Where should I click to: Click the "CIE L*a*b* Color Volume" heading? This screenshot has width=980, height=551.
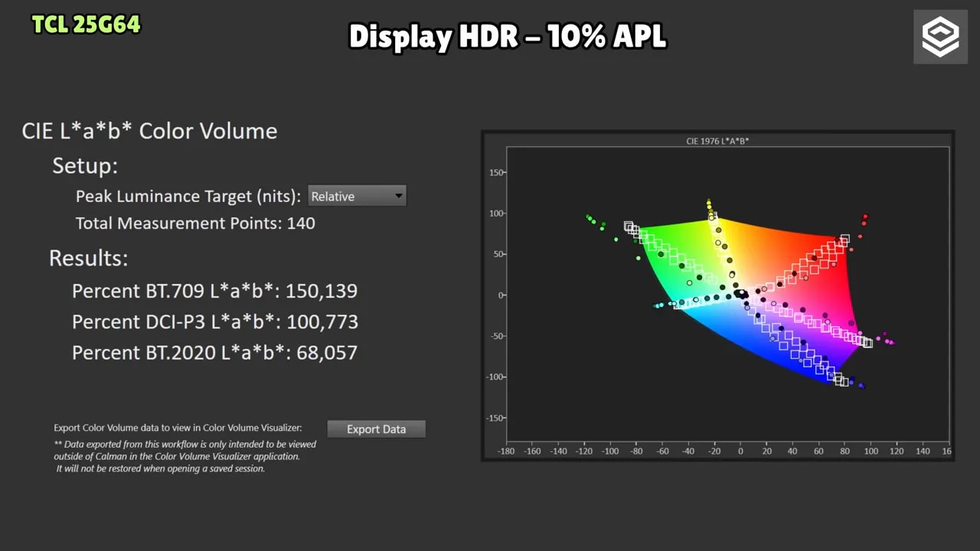(149, 131)
